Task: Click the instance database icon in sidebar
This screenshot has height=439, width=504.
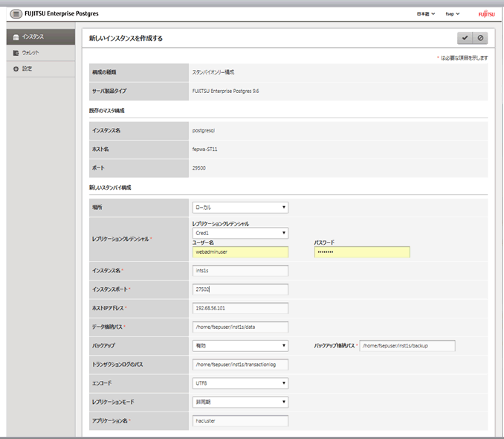Action: pyautogui.click(x=16, y=37)
